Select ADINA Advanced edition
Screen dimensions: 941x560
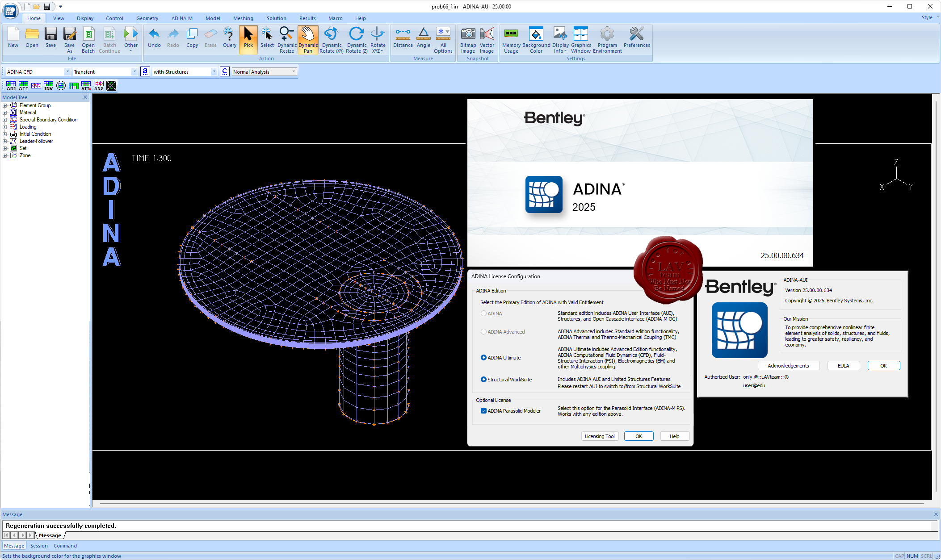(483, 332)
